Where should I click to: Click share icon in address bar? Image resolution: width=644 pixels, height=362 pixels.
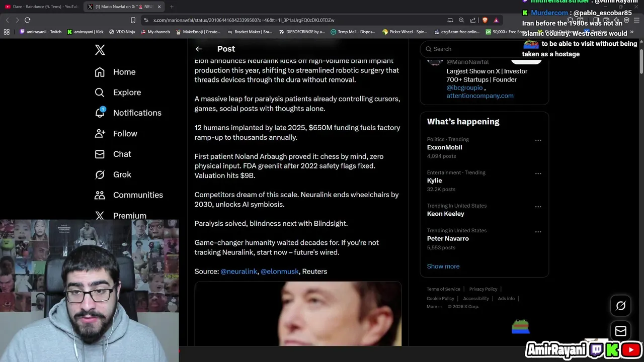(x=473, y=20)
